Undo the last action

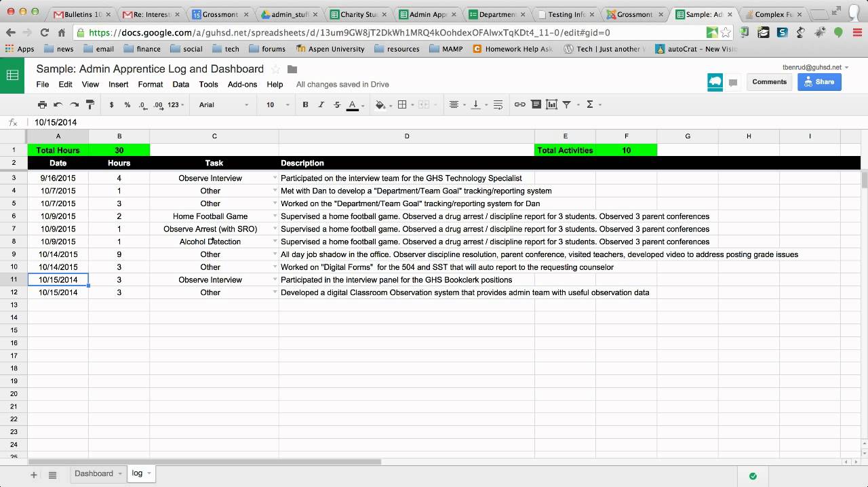58,104
